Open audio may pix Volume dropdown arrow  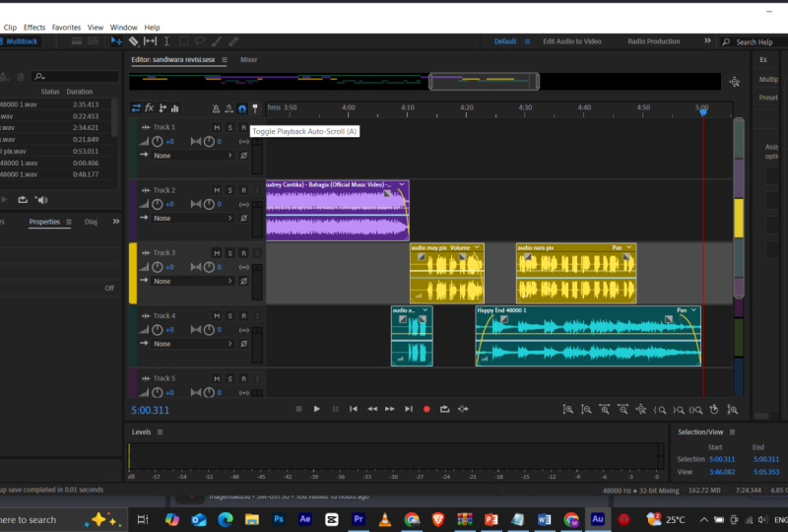pos(477,247)
